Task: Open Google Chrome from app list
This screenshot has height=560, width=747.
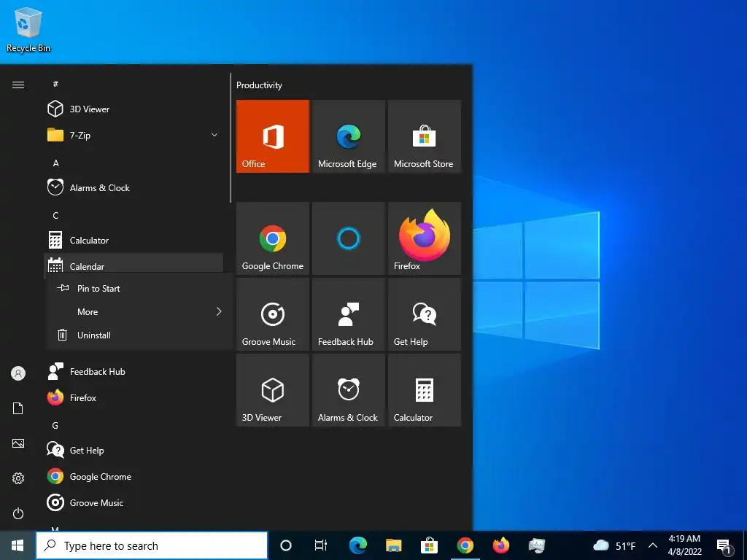Action: pyautogui.click(x=133, y=476)
